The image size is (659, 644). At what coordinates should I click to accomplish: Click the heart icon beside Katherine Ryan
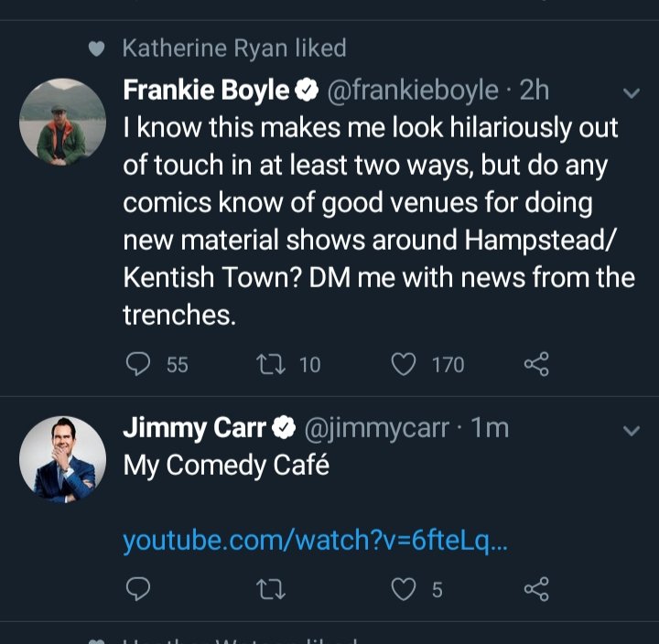click(x=96, y=48)
